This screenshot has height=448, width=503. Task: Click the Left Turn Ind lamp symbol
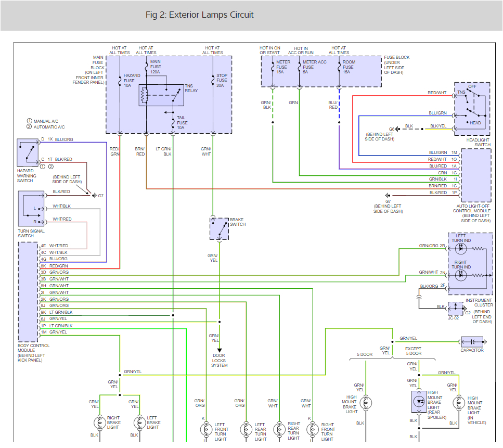tap(460, 248)
